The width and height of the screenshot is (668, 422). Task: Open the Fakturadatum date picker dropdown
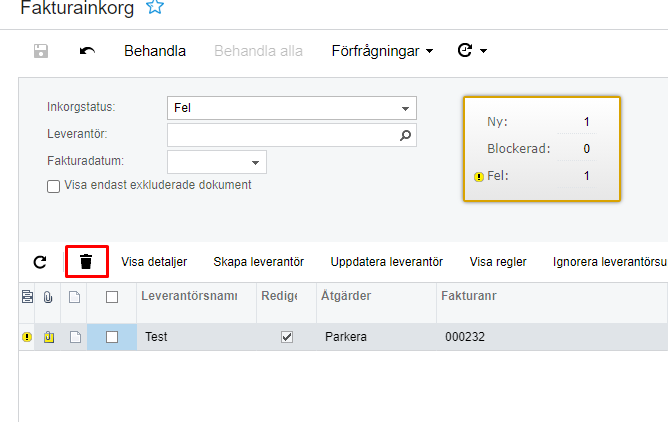255,162
